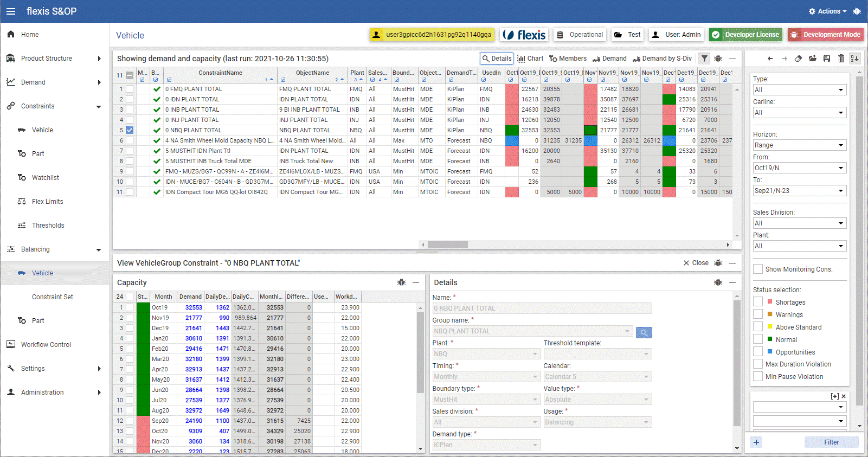Remove extra filter row with X icon
The width and height of the screenshot is (868, 457).
tap(844, 396)
